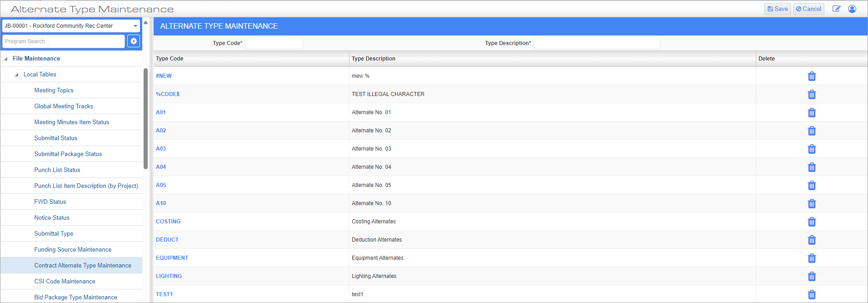
Task: Collapse the File Maintenance tree node
Action: (x=5, y=59)
